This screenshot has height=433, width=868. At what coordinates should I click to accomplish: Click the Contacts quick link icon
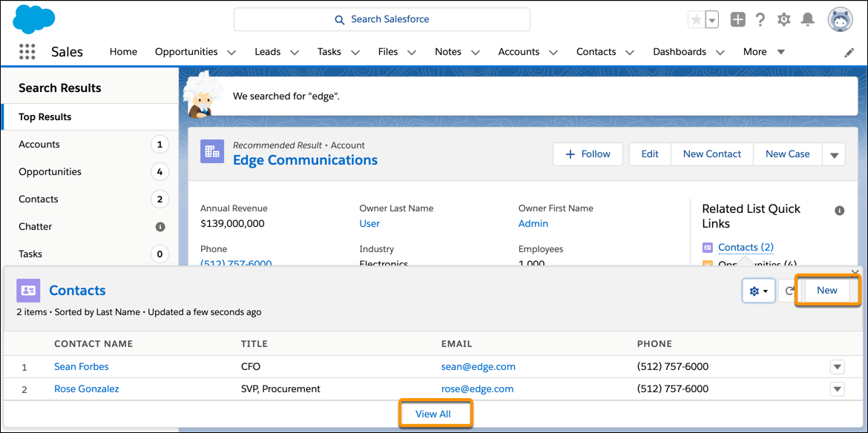(x=707, y=247)
